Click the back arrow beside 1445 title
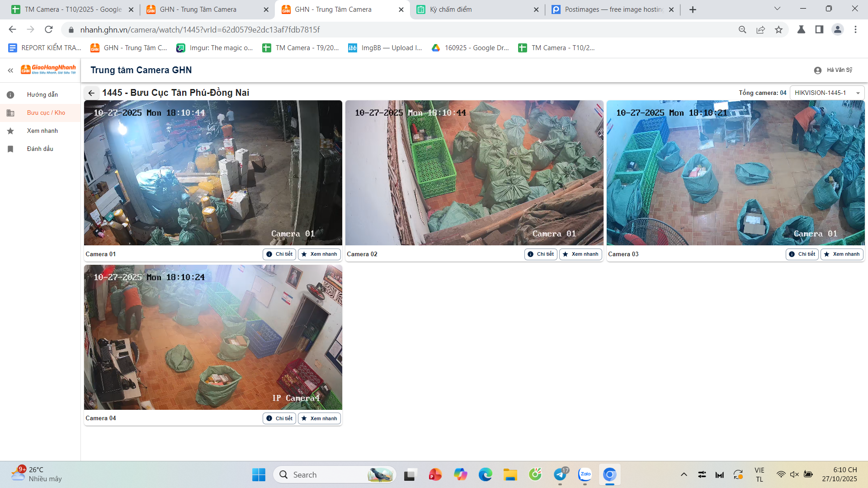This screenshot has width=868, height=488. pos(91,93)
